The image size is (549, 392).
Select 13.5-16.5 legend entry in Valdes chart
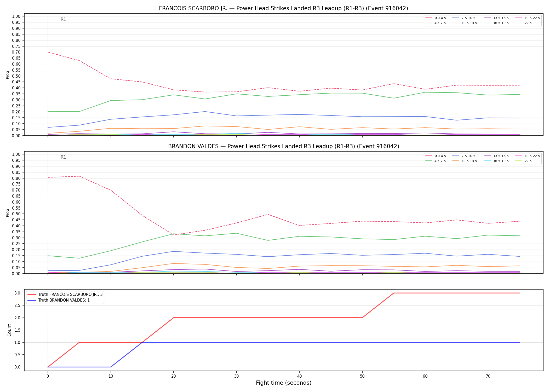(496, 156)
